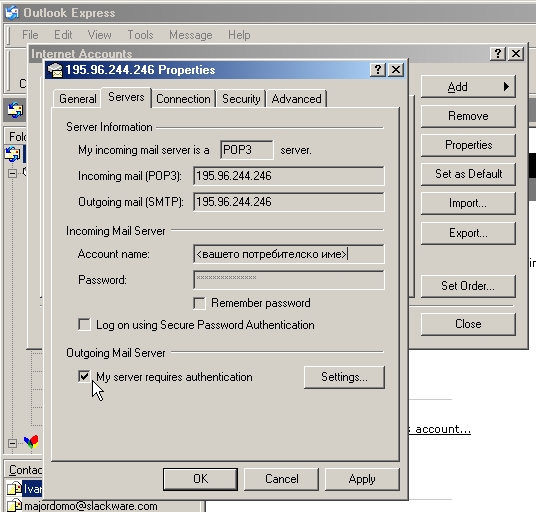The width and height of the screenshot is (536, 512).
Task: Open the Connection tab
Action: (183, 99)
